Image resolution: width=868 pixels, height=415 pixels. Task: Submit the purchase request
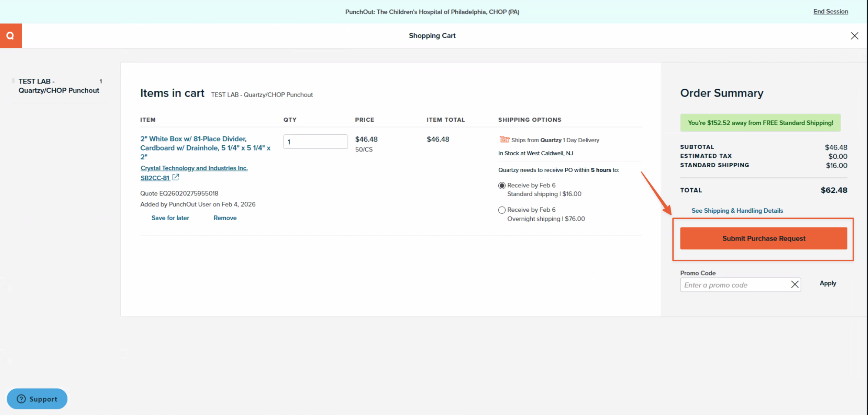pyautogui.click(x=763, y=238)
